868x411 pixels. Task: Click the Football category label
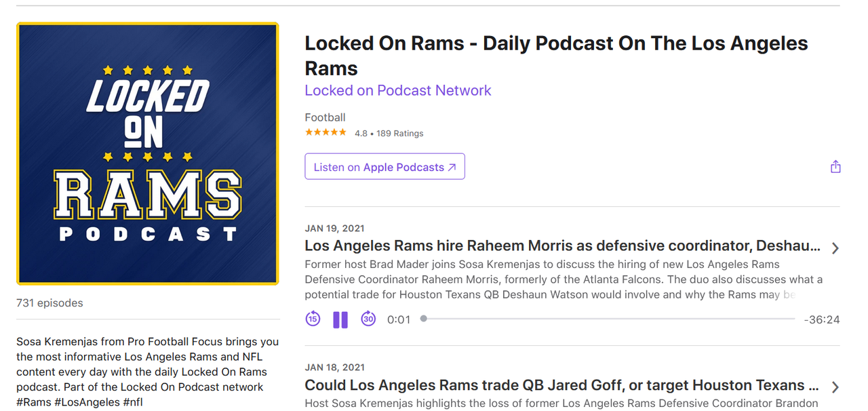pos(325,117)
